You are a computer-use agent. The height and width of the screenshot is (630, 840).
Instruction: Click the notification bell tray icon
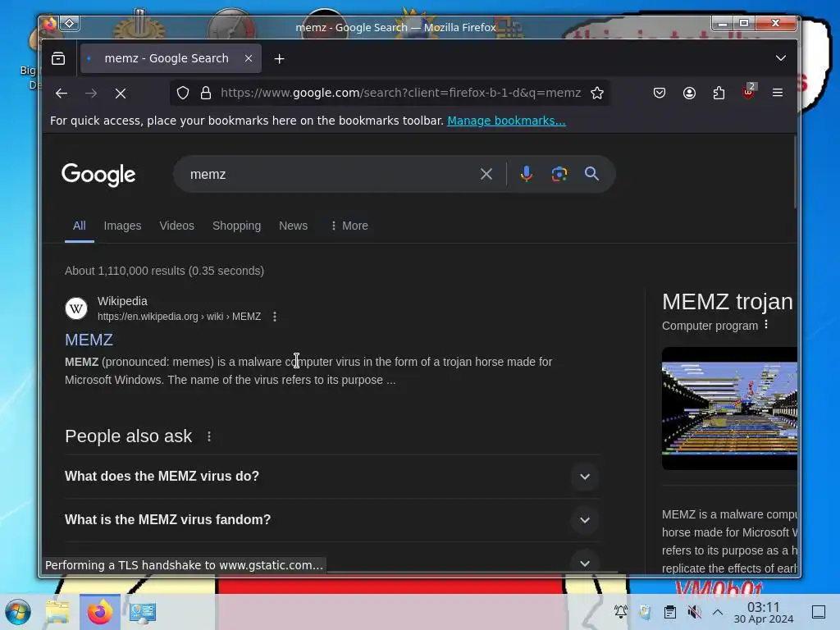pos(621,612)
